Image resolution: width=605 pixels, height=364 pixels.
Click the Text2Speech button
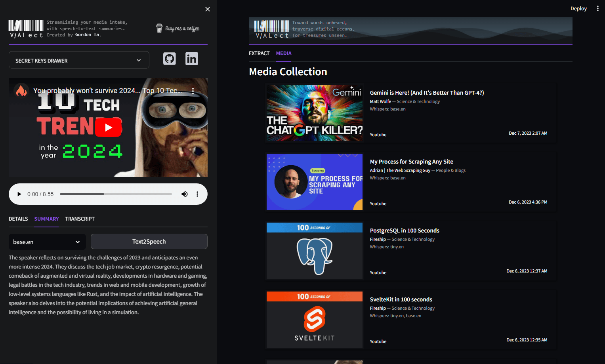(x=149, y=242)
